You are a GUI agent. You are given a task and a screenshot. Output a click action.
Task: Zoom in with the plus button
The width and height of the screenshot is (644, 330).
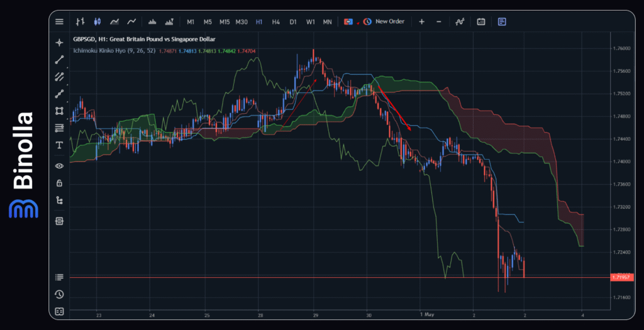[x=421, y=21]
